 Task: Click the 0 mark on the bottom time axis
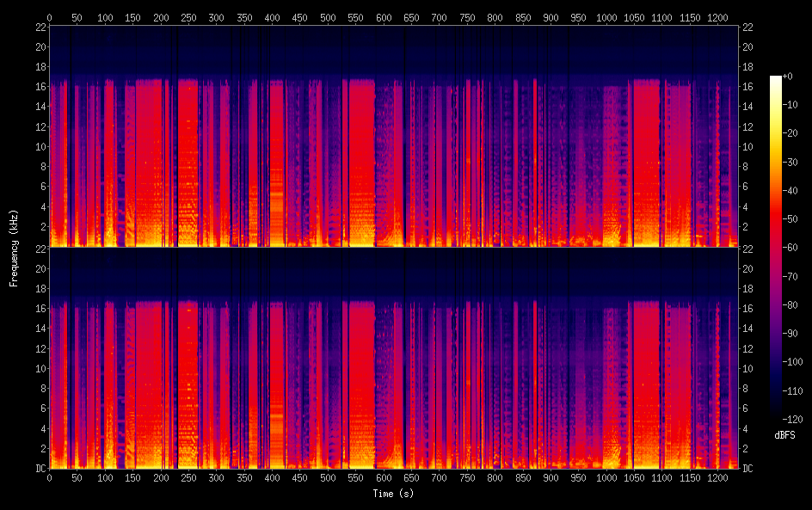(x=49, y=477)
